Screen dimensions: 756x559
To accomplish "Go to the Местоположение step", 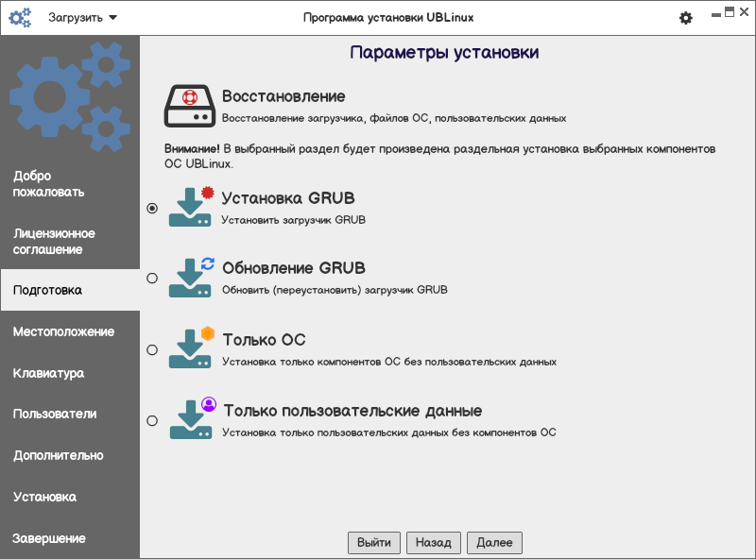I will [x=70, y=331].
